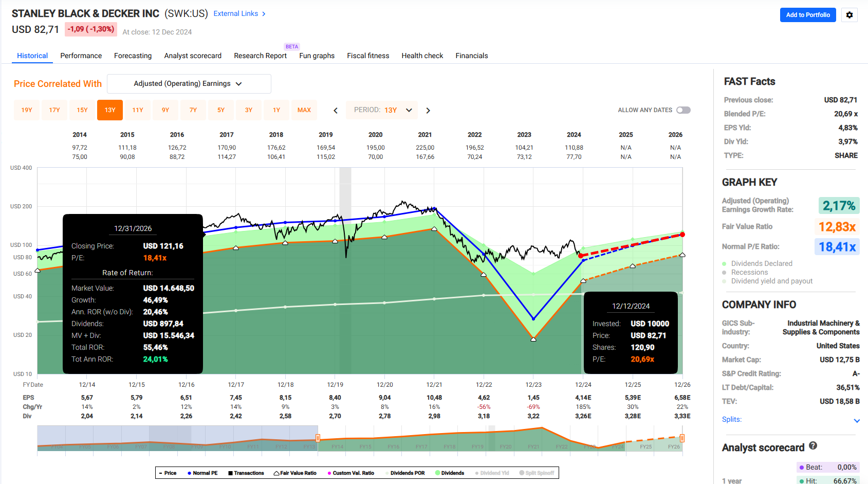This screenshot has height=484, width=868.
Task: Toggle Transactions series in chart legend
Action: [246, 473]
